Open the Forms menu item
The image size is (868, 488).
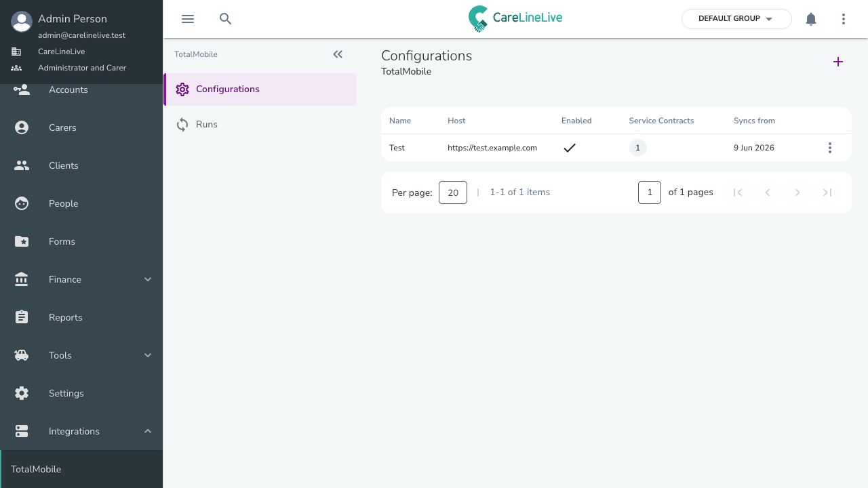(81, 241)
